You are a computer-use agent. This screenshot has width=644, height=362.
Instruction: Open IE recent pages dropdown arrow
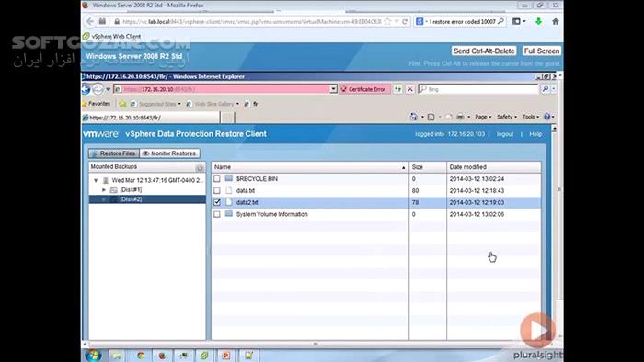tap(109, 89)
